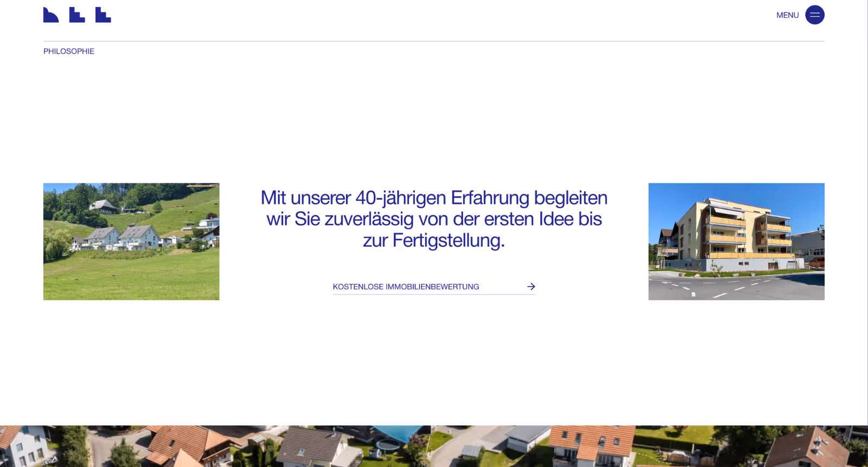Screen dimensions: 868x467
Task: Click the PHILOSOPHIE section label
Action: 69,51
